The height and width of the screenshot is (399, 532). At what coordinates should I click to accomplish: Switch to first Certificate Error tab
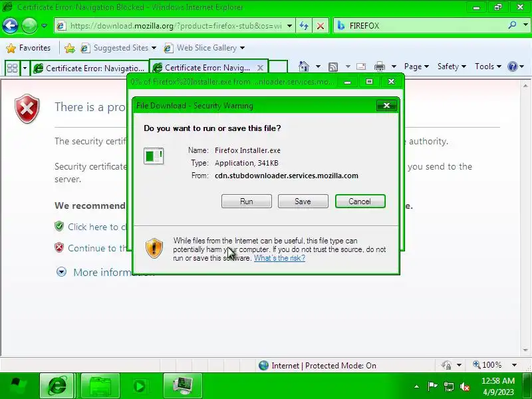click(90, 68)
